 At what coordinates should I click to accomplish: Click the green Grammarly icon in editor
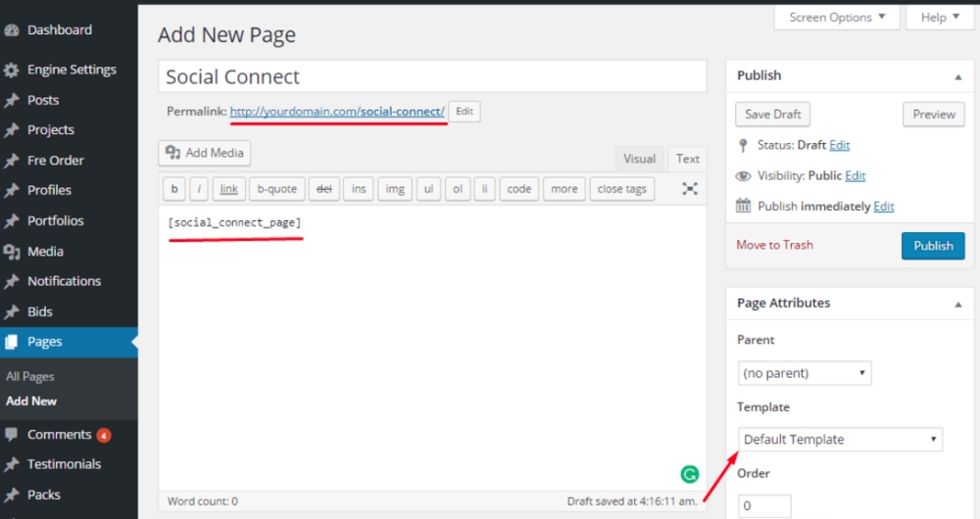[x=690, y=475]
